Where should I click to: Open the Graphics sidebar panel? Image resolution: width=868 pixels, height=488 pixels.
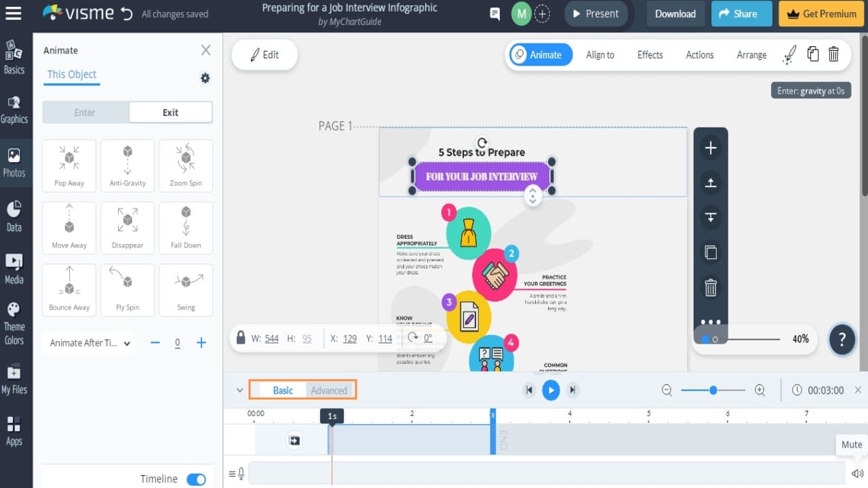[14, 110]
